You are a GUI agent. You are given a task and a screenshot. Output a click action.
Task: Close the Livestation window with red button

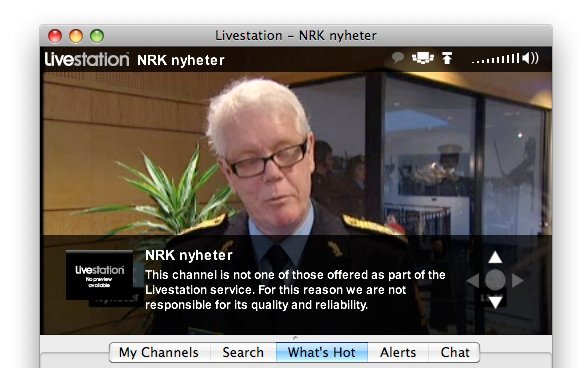point(55,36)
